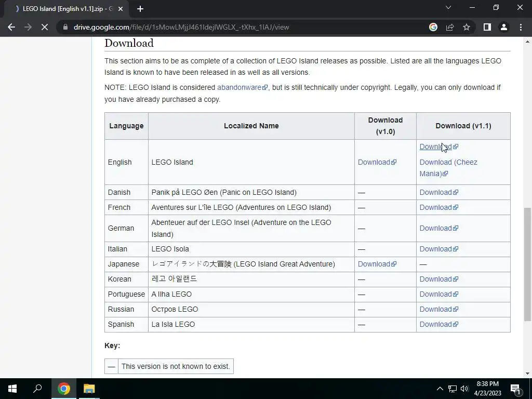Image resolution: width=532 pixels, height=399 pixels.
Task: Download the Russian v1.1 release
Action: (438, 309)
